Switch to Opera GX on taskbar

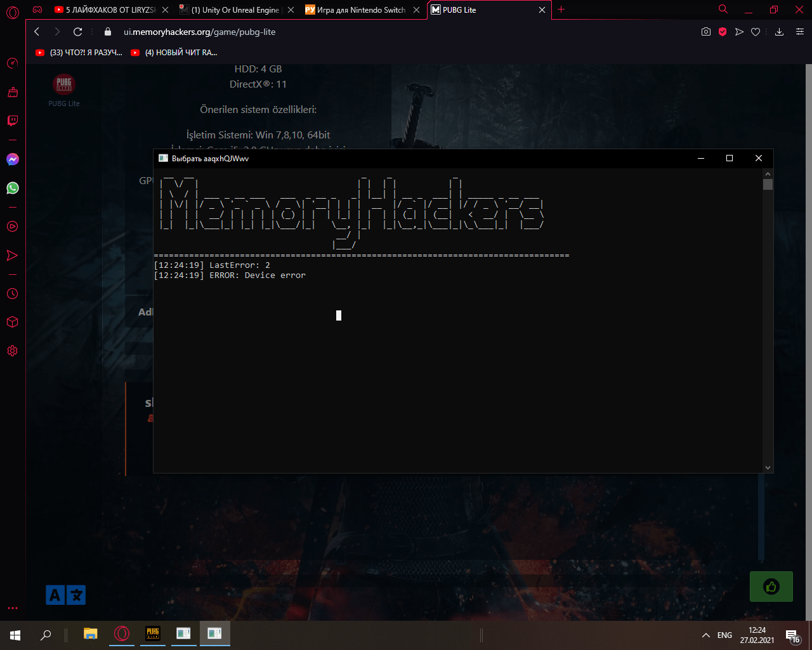point(122,634)
